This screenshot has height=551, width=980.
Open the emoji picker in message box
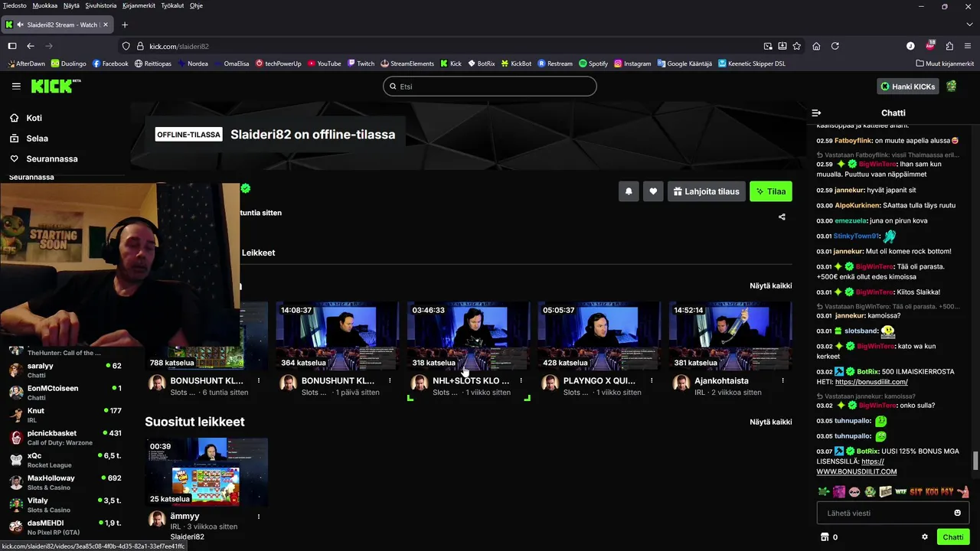(957, 513)
